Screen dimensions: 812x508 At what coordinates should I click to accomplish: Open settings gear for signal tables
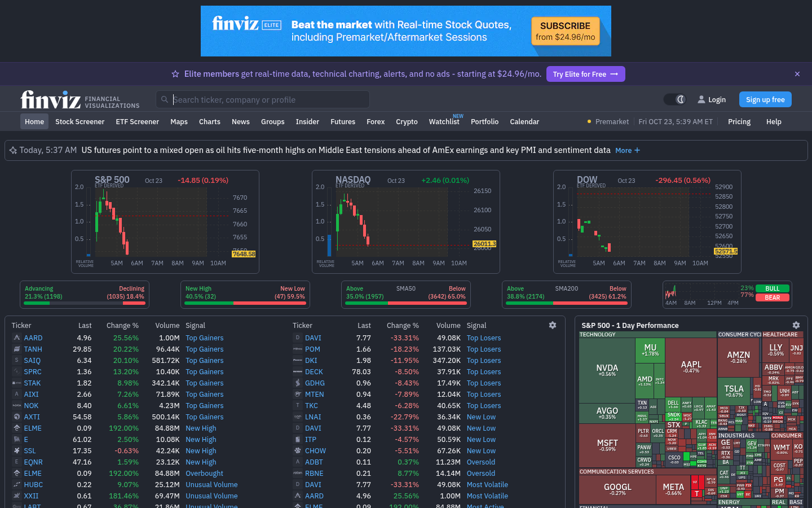click(553, 325)
